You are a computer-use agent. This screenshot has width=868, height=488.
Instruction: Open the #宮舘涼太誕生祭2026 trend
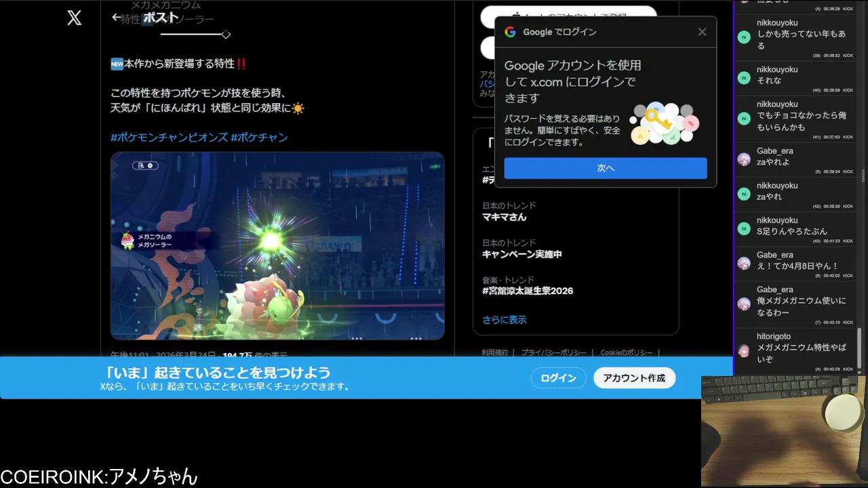point(528,291)
